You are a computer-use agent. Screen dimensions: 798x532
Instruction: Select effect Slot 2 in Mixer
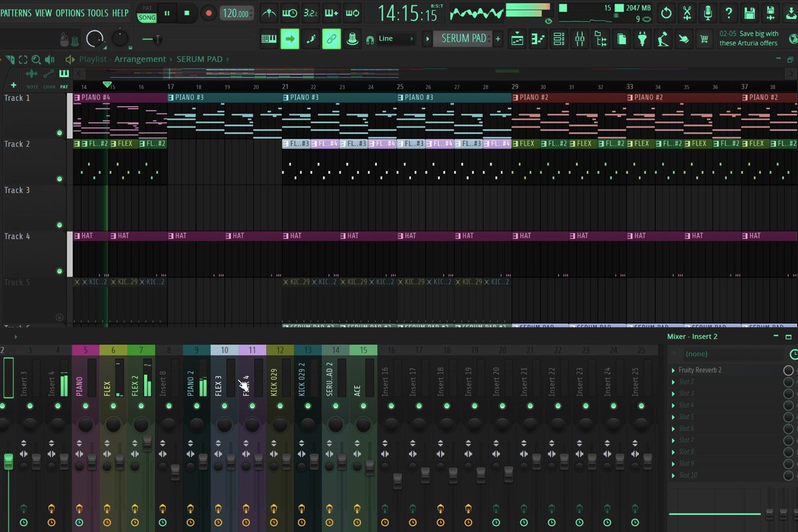pyautogui.click(x=686, y=382)
